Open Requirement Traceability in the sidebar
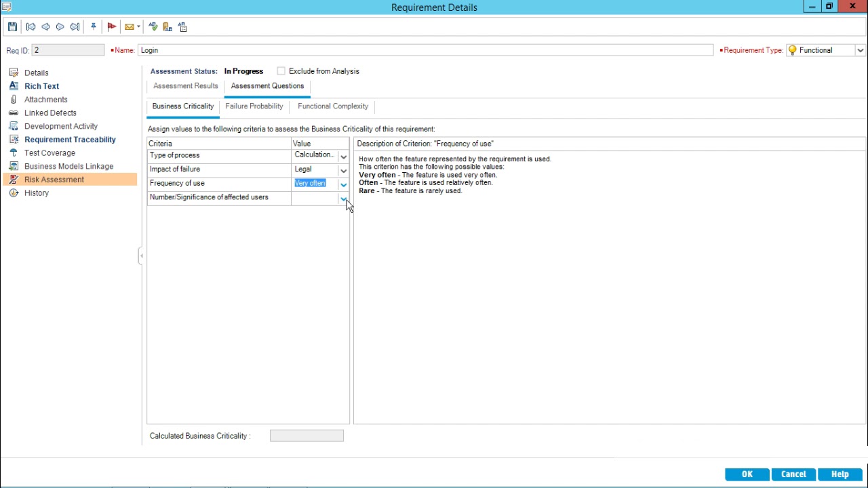Viewport: 868px width, 488px height. click(x=70, y=140)
